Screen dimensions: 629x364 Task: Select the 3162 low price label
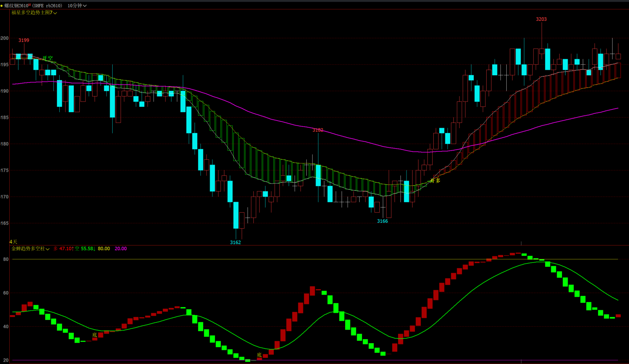235,242
